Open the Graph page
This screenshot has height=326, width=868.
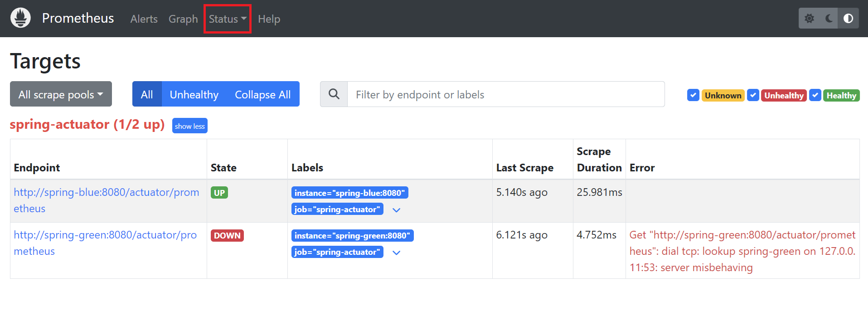point(183,19)
